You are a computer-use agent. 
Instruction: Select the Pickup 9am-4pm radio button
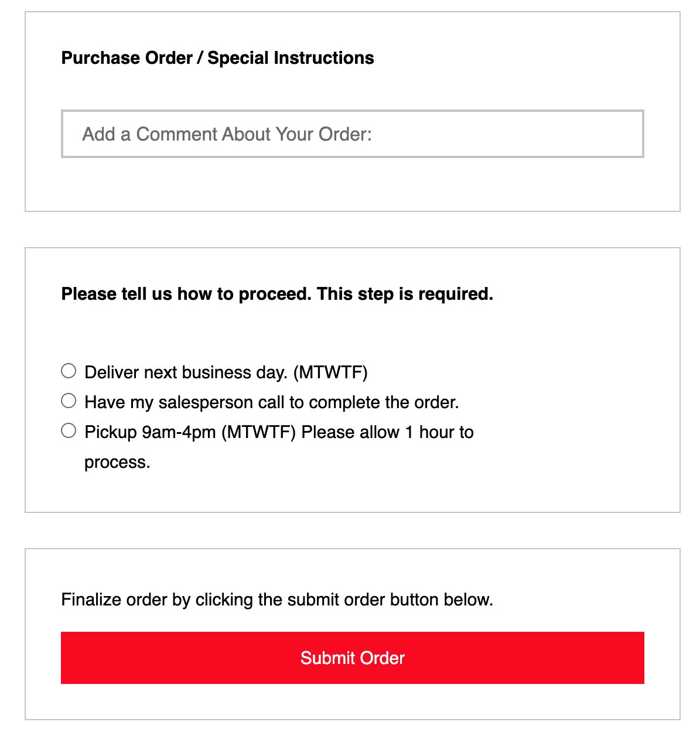pos(69,431)
